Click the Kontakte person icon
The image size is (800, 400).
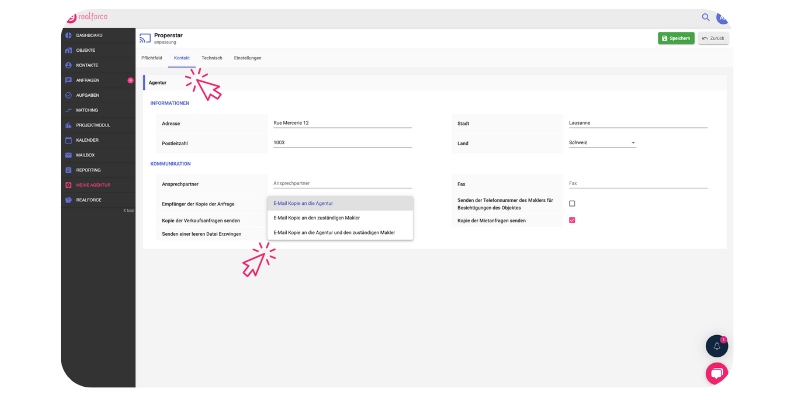[68, 65]
